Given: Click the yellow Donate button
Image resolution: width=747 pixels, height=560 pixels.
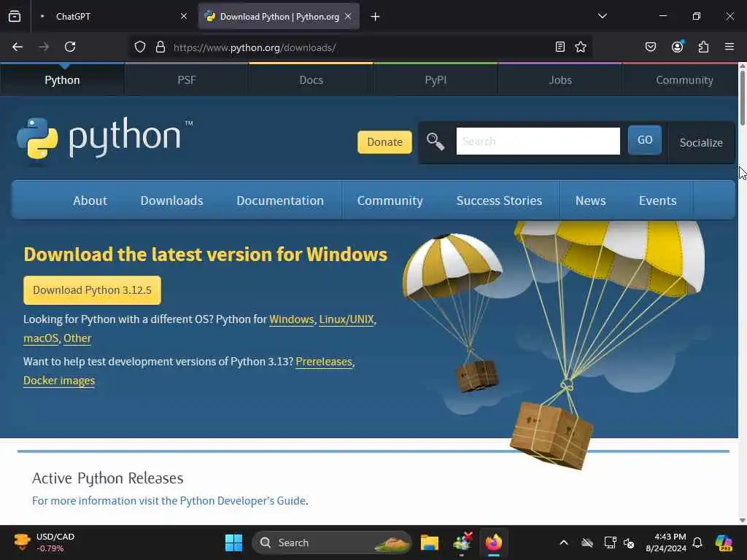Looking at the screenshot, I should (x=384, y=142).
